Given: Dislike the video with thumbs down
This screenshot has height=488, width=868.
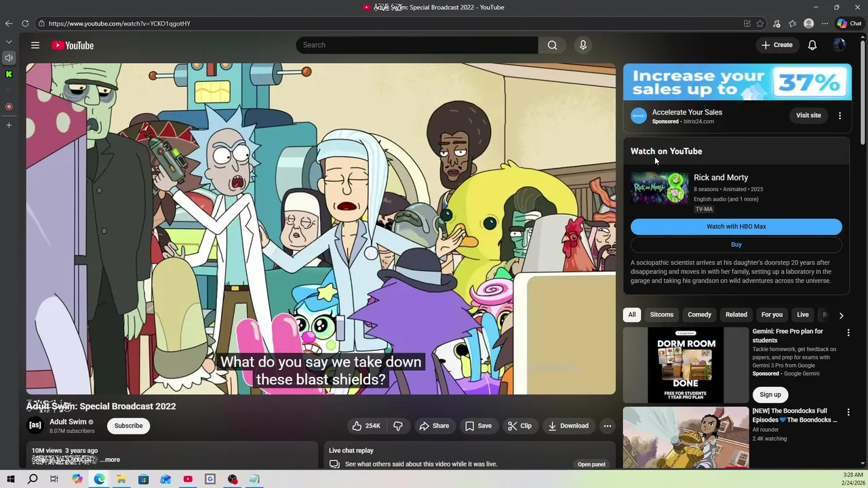Looking at the screenshot, I should click(x=398, y=426).
